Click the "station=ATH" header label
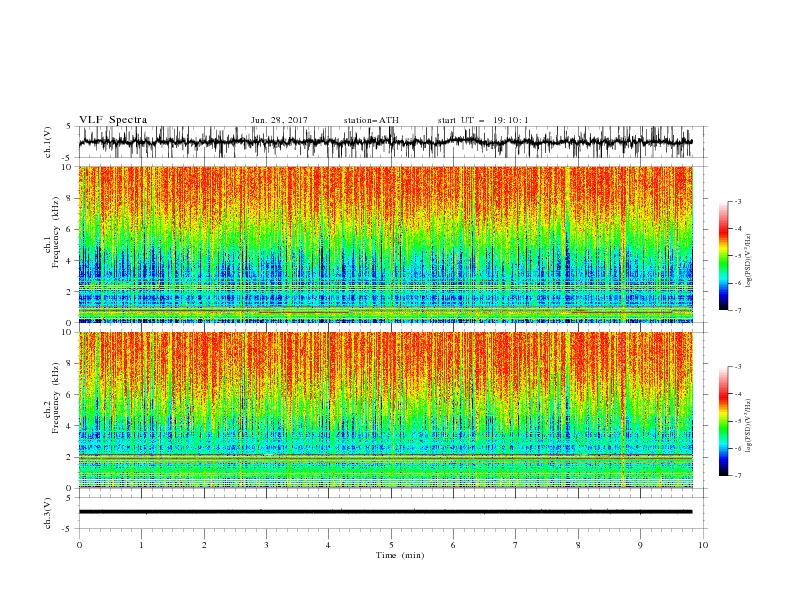Viewport: 792px width, 612px height. 371,120
